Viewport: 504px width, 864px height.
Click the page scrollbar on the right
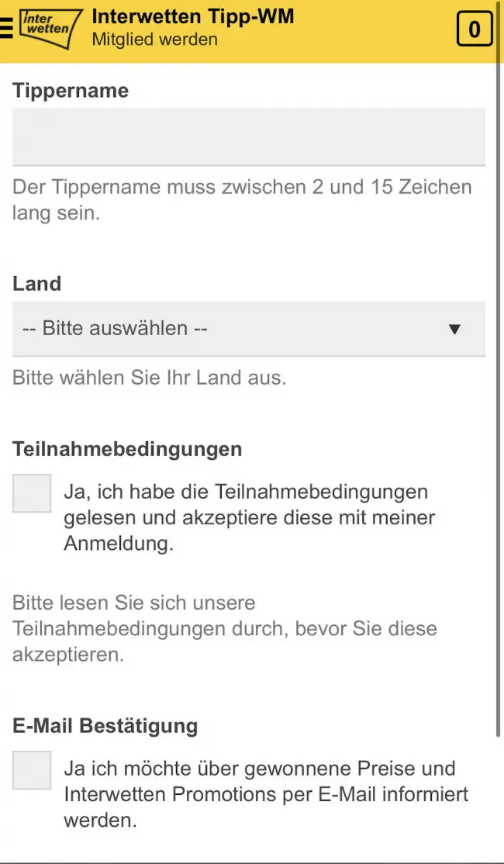click(499, 388)
